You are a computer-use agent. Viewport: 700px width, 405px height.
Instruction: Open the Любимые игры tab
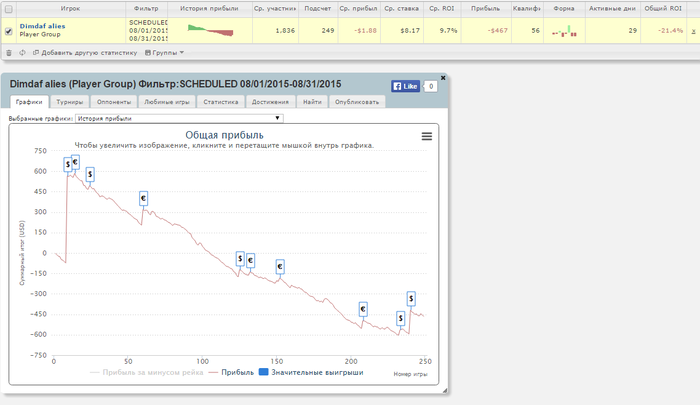coord(167,102)
